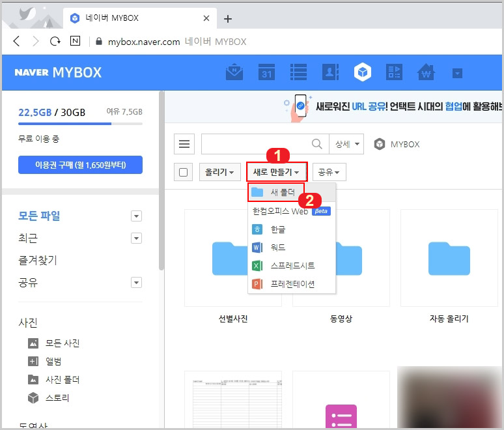Open 즐겨찾기 in the sidebar
Image resolution: width=504 pixels, height=430 pixels.
pos(38,260)
